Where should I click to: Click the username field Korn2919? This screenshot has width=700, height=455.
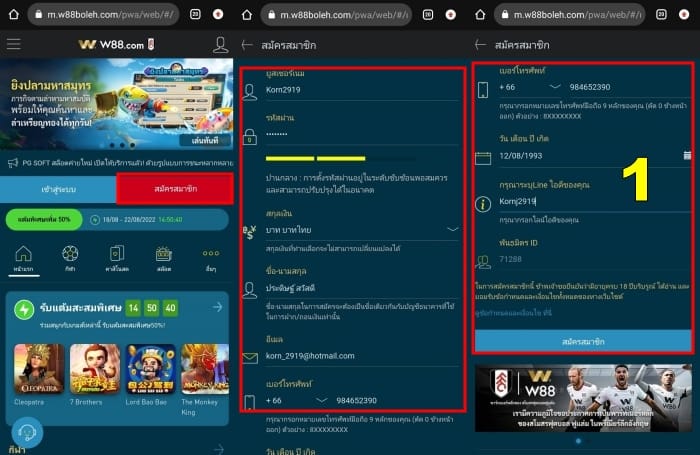pos(362,90)
